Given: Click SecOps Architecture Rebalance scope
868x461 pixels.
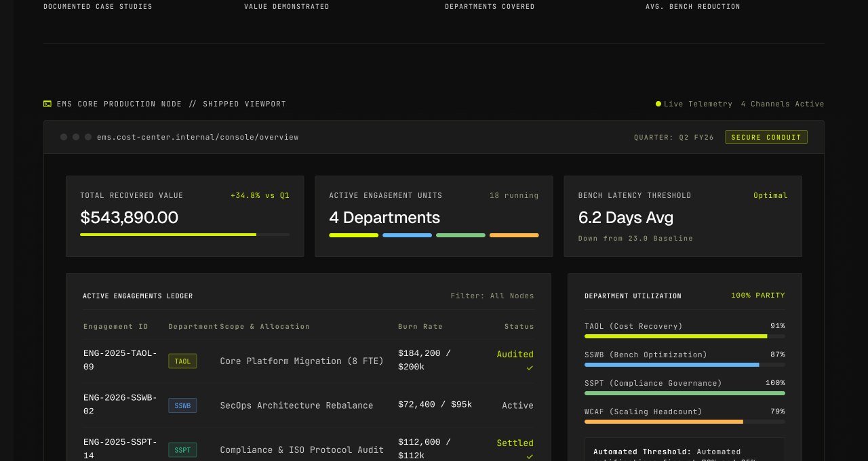Looking at the screenshot, I should 296,405.
